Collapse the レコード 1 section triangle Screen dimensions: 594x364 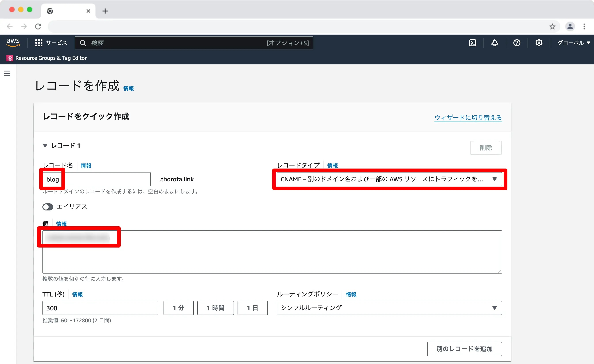coord(45,146)
